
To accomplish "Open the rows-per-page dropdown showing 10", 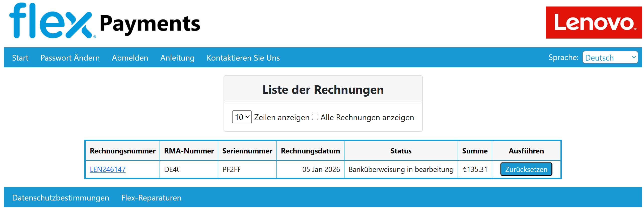I will [242, 117].
